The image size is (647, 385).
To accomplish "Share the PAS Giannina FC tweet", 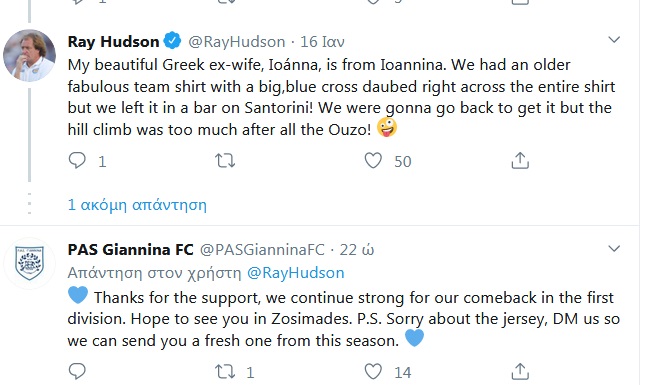I will (520, 371).
